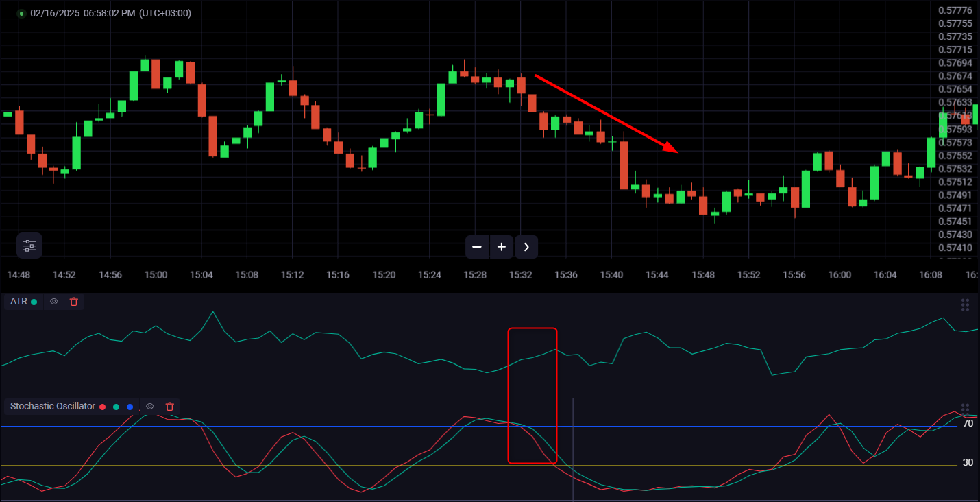This screenshot has height=502, width=980.
Task: Click the 0.57694 price label
Action: click(x=955, y=63)
